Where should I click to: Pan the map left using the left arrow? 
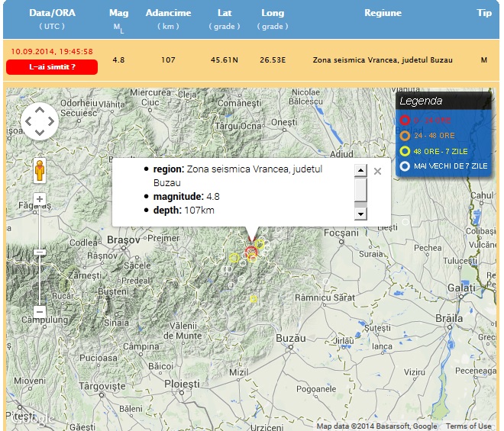tap(28, 121)
